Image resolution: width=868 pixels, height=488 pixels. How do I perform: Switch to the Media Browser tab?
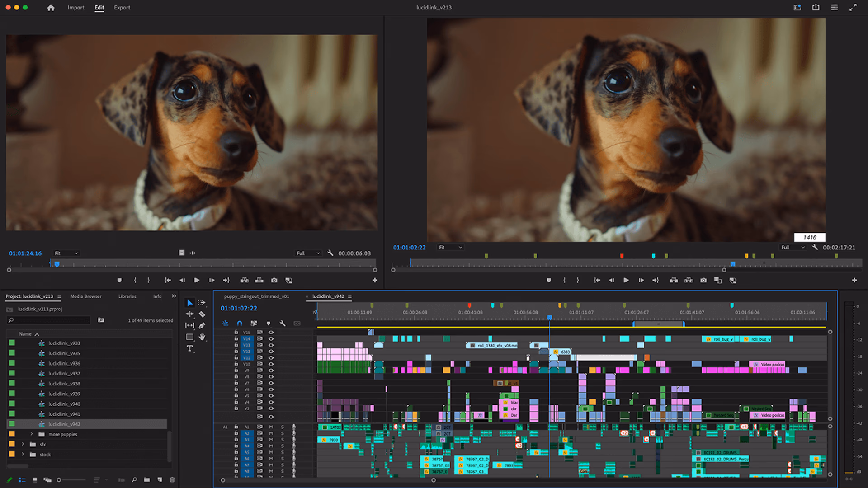[85, 296]
